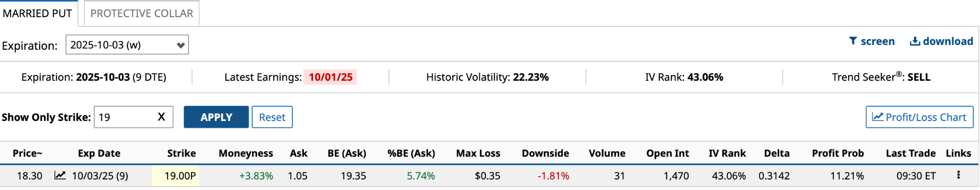Focus the Show Only Strike input field
Viewport: 980px width, 190px height.
click(x=125, y=117)
